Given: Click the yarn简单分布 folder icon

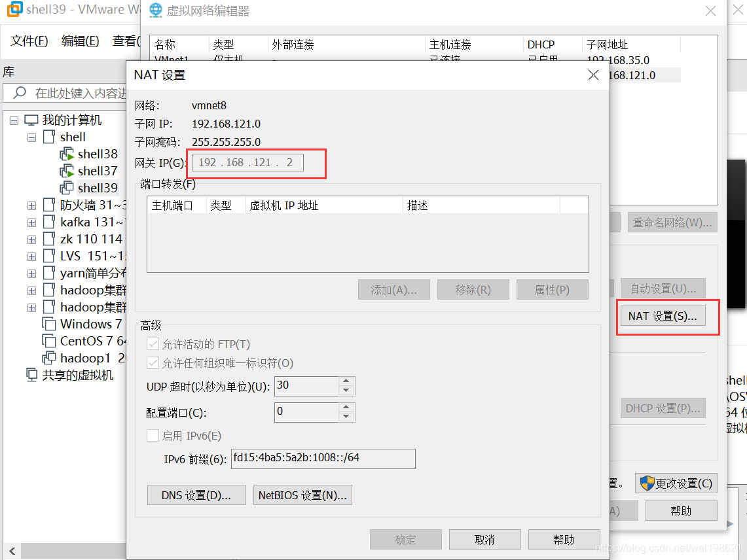Looking at the screenshot, I should (x=48, y=273).
